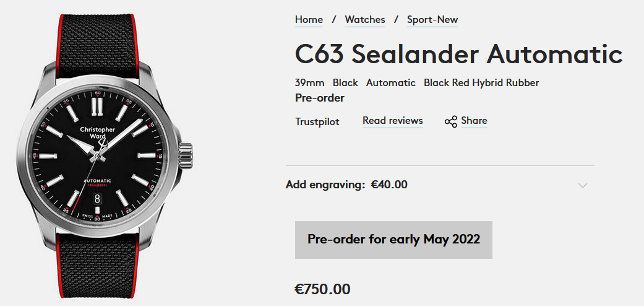
Task: Open the Add engraving €40.00 option
Action: pos(346,185)
